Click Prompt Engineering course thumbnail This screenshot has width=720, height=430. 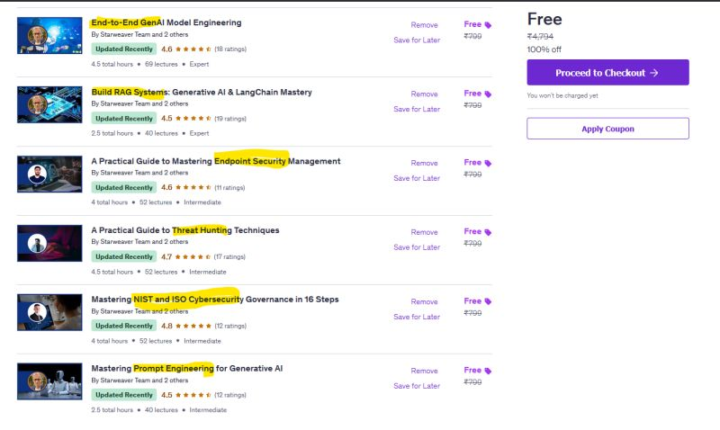[x=50, y=381]
